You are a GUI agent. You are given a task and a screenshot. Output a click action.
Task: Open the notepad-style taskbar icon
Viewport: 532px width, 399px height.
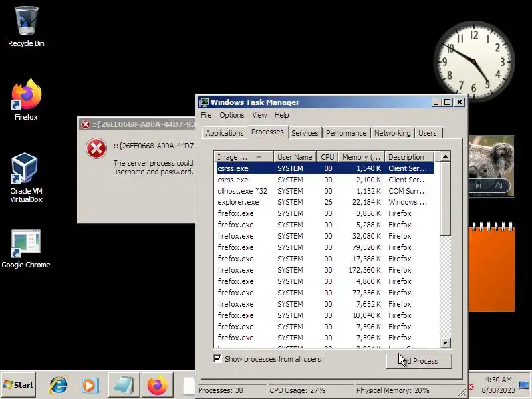coord(124,385)
